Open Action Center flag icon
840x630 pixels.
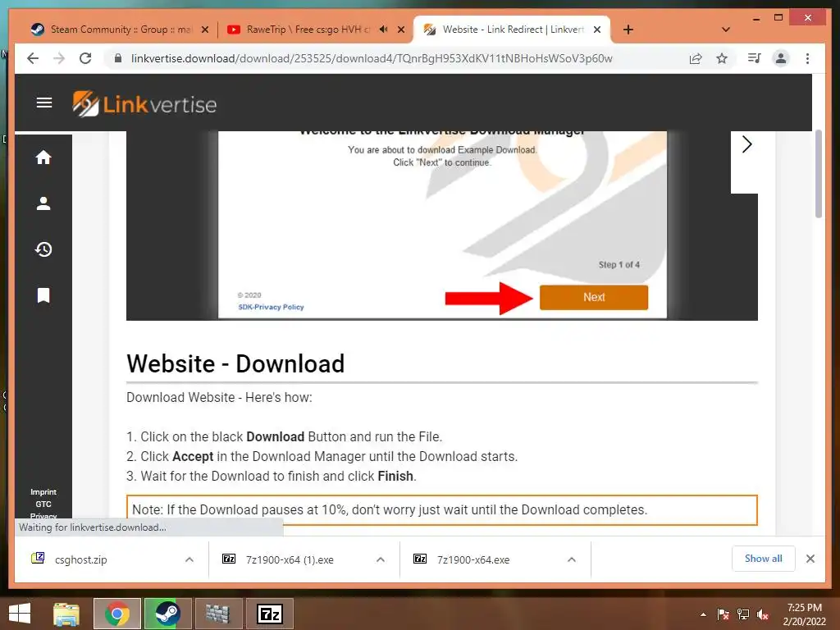pyautogui.click(x=724, y=614)
